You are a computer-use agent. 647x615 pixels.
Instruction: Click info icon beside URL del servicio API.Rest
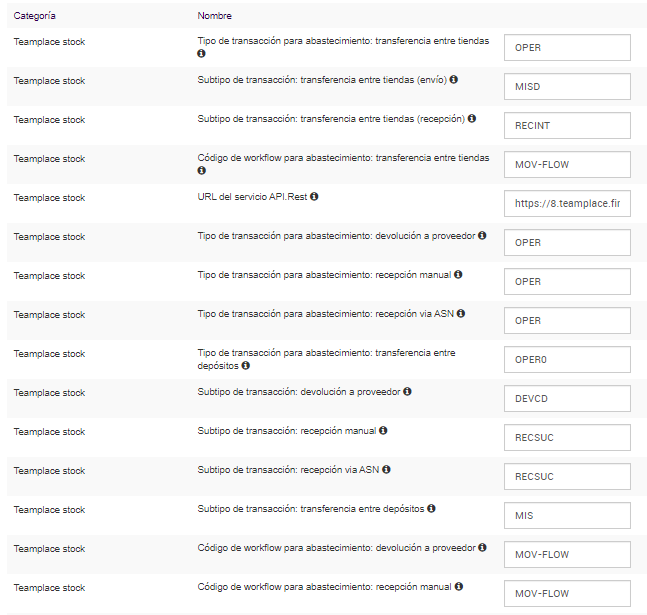[314, 197]
